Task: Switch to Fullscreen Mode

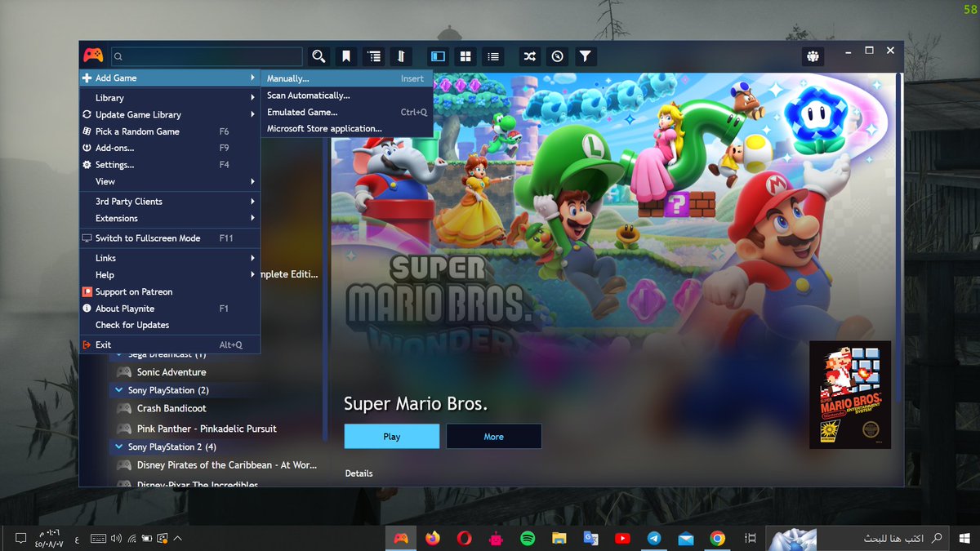Action: tap(170, 238)
